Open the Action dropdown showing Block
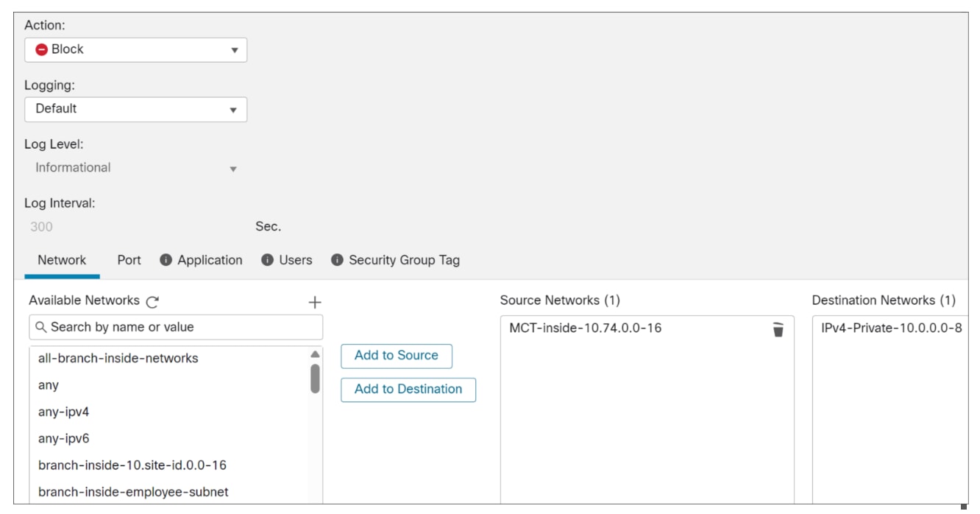Screen dimensions: 980x514 pos(135,49)
